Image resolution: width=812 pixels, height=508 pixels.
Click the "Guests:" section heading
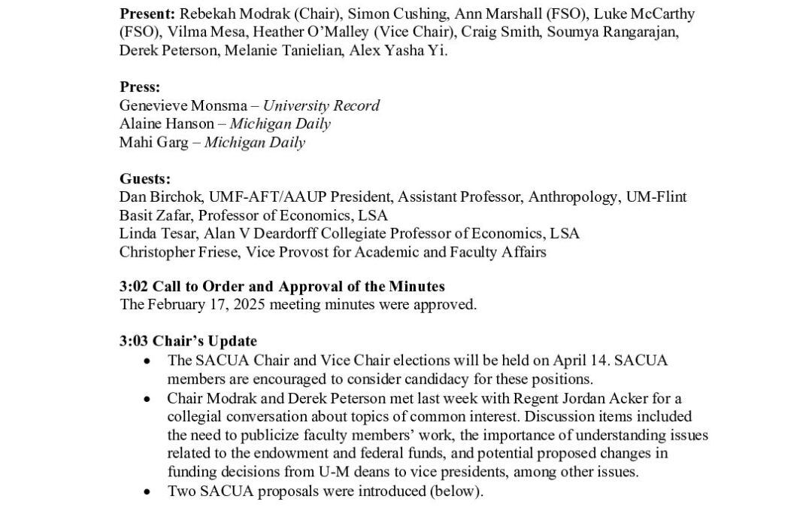pyautogui.click(x=145, y=178)
